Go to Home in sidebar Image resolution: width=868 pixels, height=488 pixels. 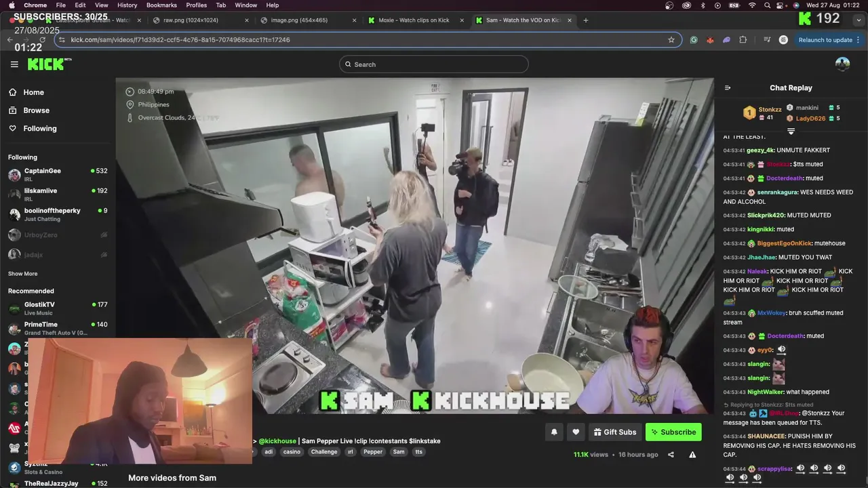[x=33, y=92]
